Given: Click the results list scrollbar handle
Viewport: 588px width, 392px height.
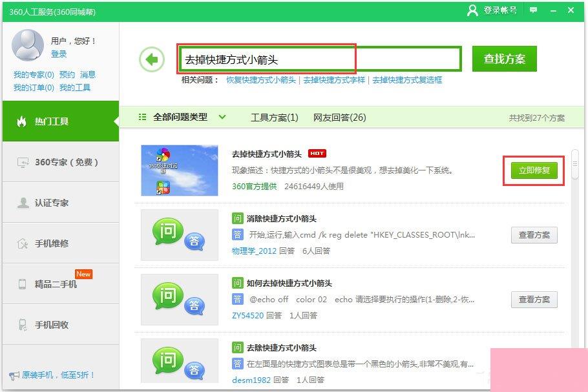Looking at the screenshot, I should (x=575, y=164).
